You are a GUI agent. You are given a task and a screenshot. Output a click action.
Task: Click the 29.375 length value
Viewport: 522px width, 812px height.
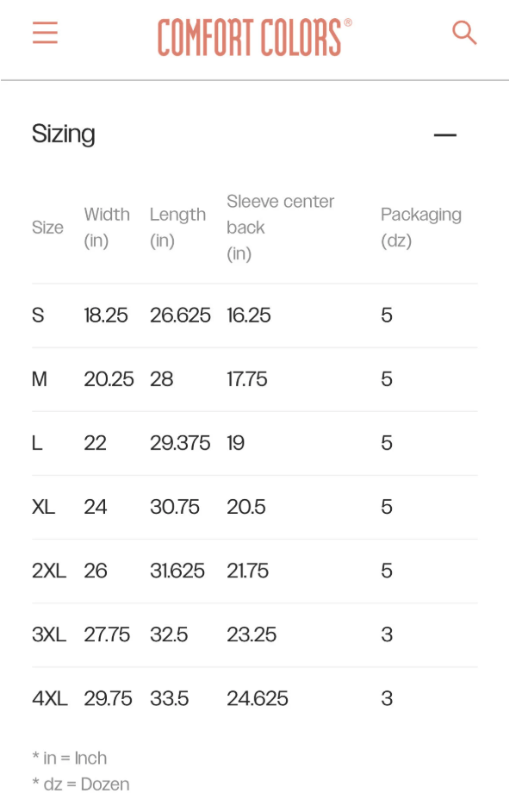[180, 443]
